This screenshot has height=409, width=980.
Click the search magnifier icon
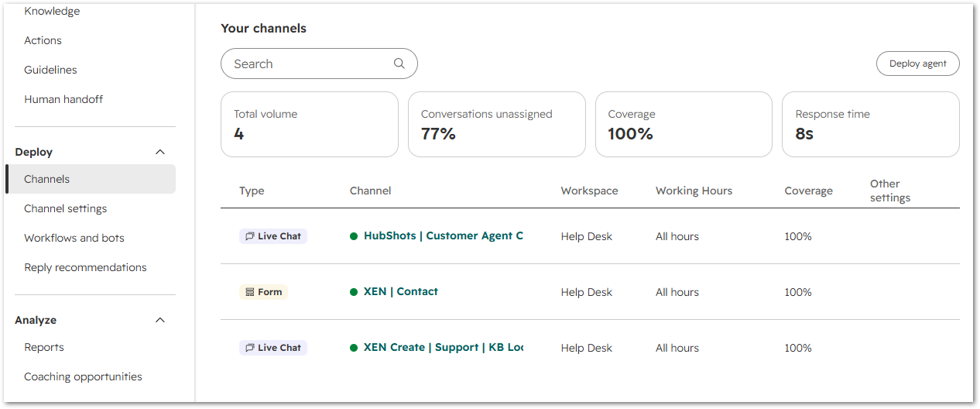point(399,64)
